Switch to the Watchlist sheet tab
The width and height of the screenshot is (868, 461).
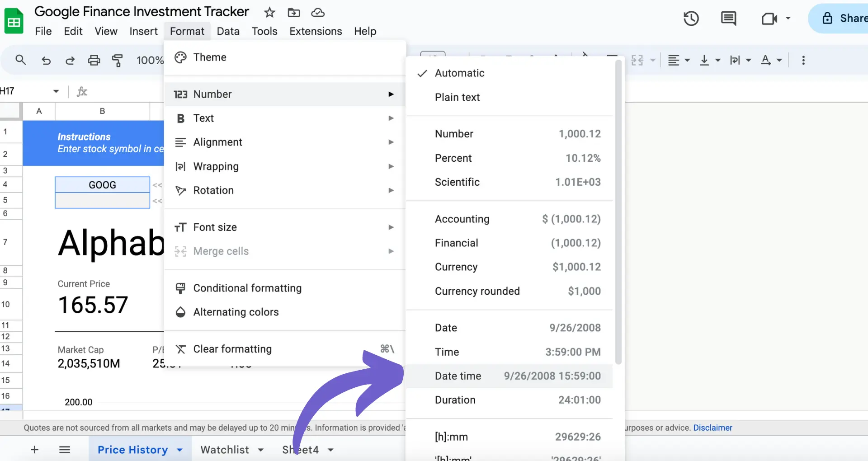pos(225,450)
